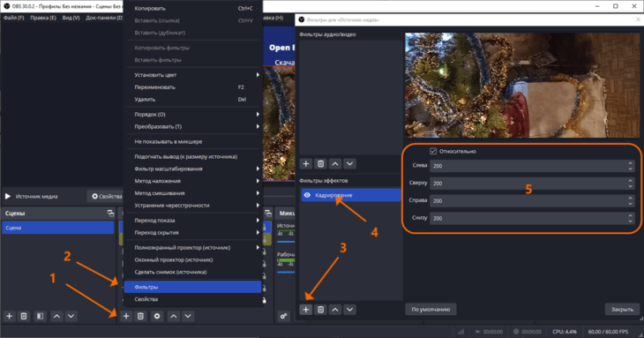The height and width of the screenshot is (338, 644).
Task: Select Переименовать in the context menu
Action: point(193,87)
